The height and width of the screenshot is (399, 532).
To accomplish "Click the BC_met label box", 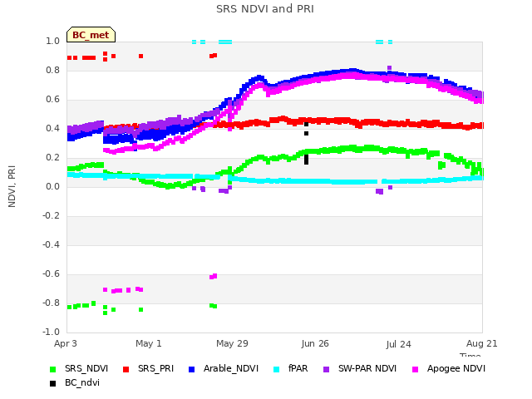I will point(91,35).
